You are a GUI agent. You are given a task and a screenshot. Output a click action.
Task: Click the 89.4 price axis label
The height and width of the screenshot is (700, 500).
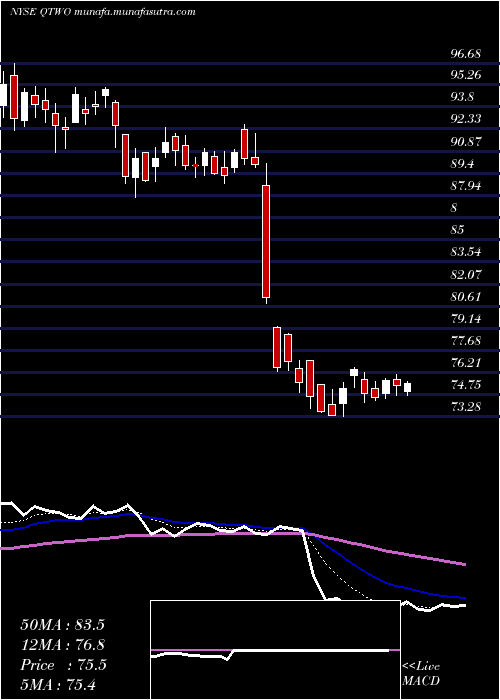coord(462,164)
